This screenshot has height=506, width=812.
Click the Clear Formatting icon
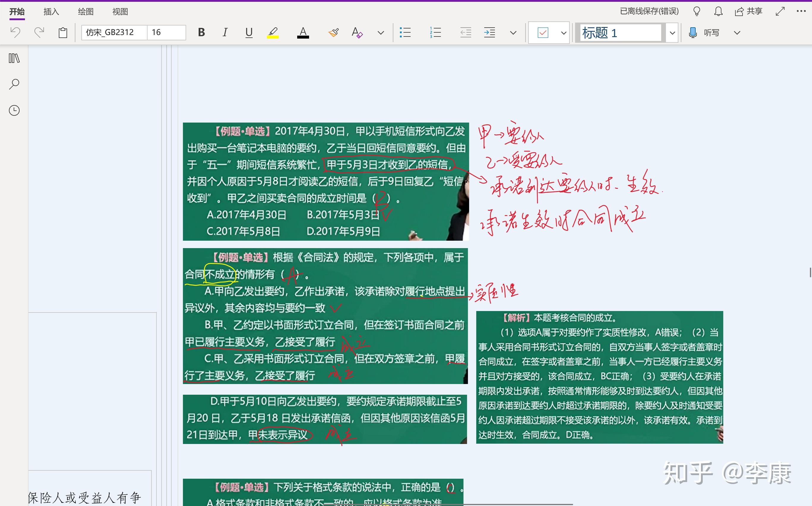click(357, 32)
